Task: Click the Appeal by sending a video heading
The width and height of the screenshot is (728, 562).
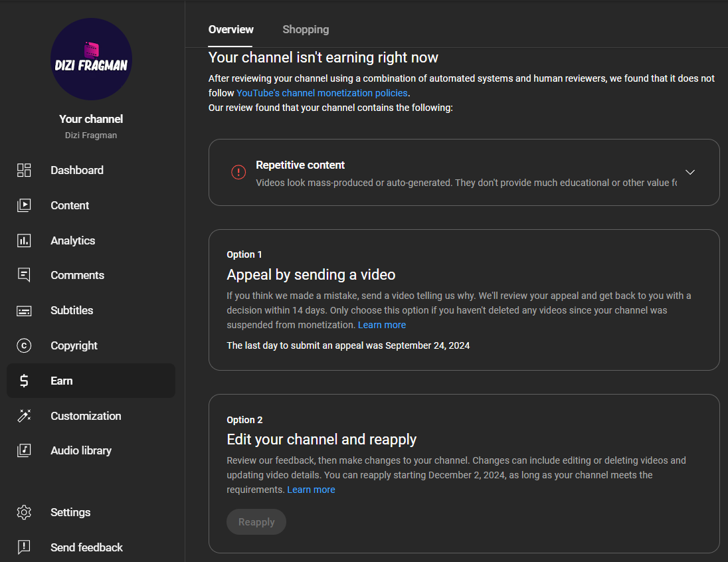Action: (x=311, y=274)
